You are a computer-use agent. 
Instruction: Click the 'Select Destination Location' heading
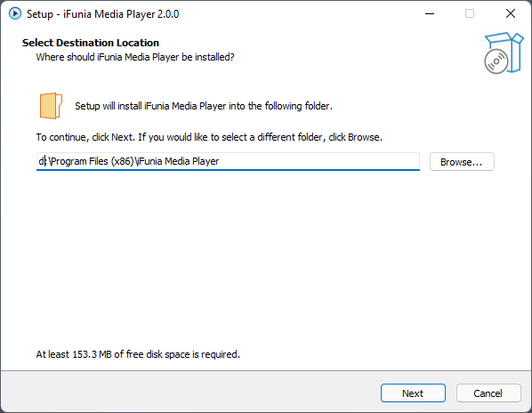pos(91,43)
